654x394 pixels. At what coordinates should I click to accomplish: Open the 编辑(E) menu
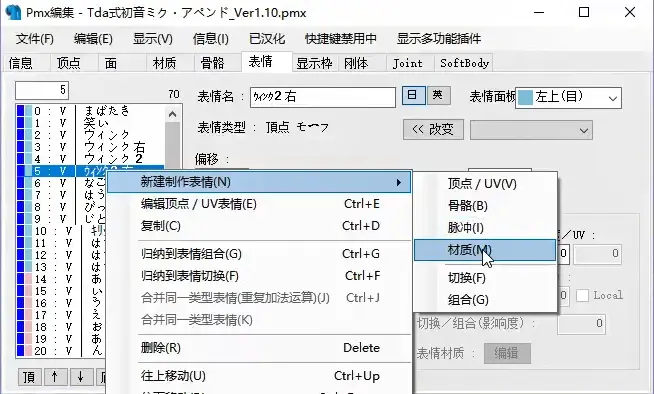(93, 39)
